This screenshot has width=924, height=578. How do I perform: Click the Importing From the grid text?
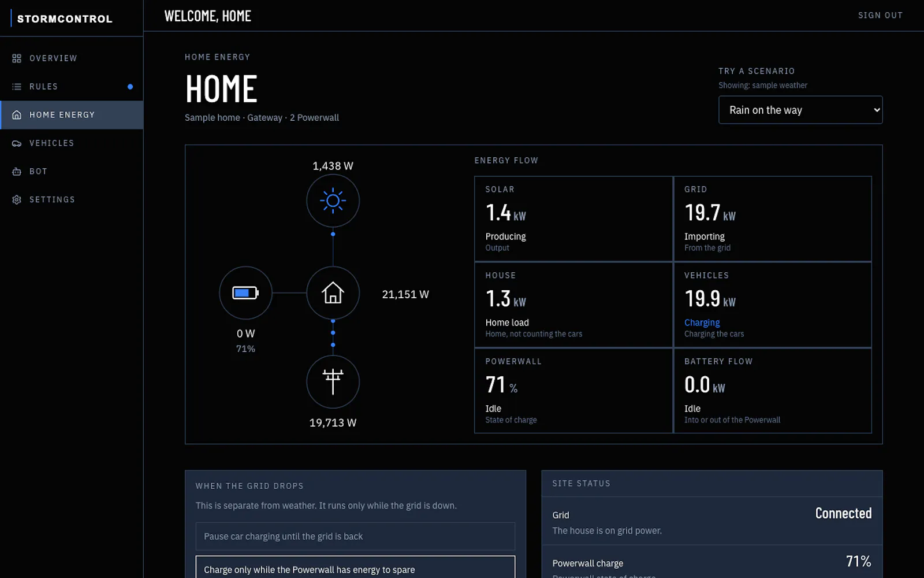tap(707, 242)
